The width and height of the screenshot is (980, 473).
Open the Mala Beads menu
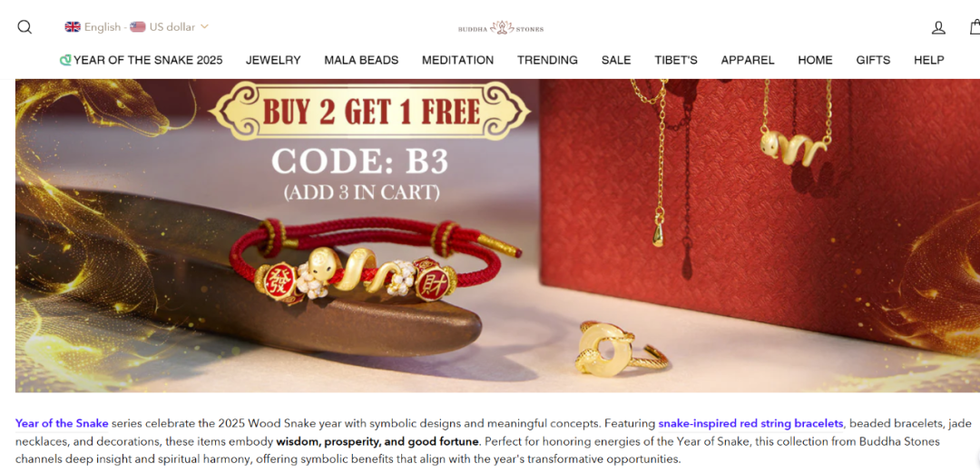(x=361, y=60)
